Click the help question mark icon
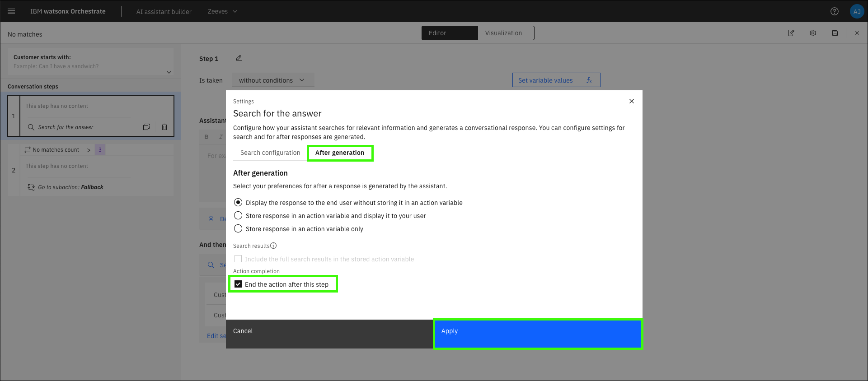 coord(834,11)
